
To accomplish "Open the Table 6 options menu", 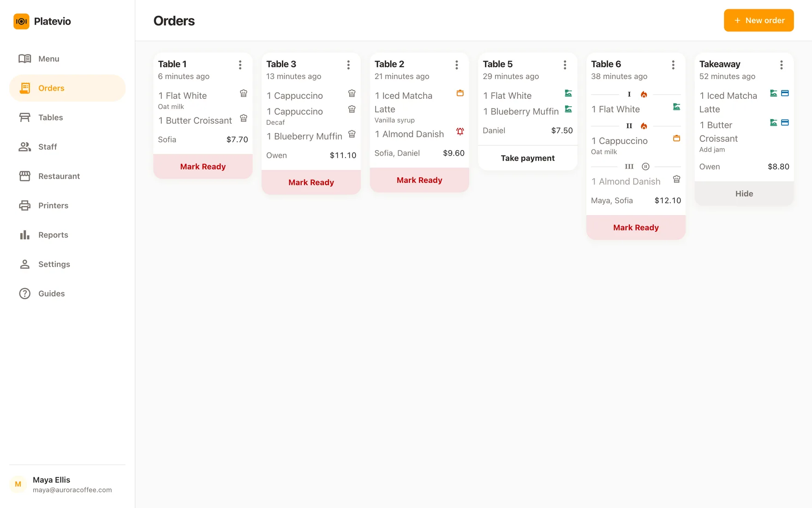I will click(674, 65).
